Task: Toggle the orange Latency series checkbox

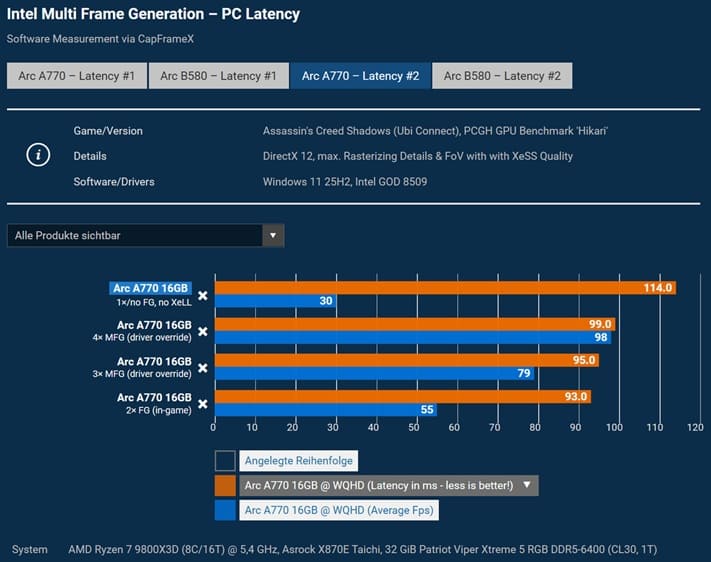Action: 225,486
